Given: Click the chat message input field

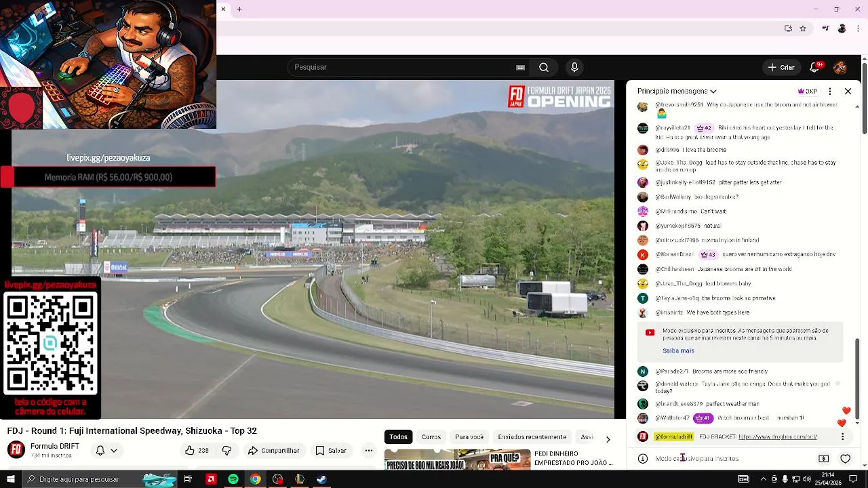Looking at the screenshot, I should 732,459.
